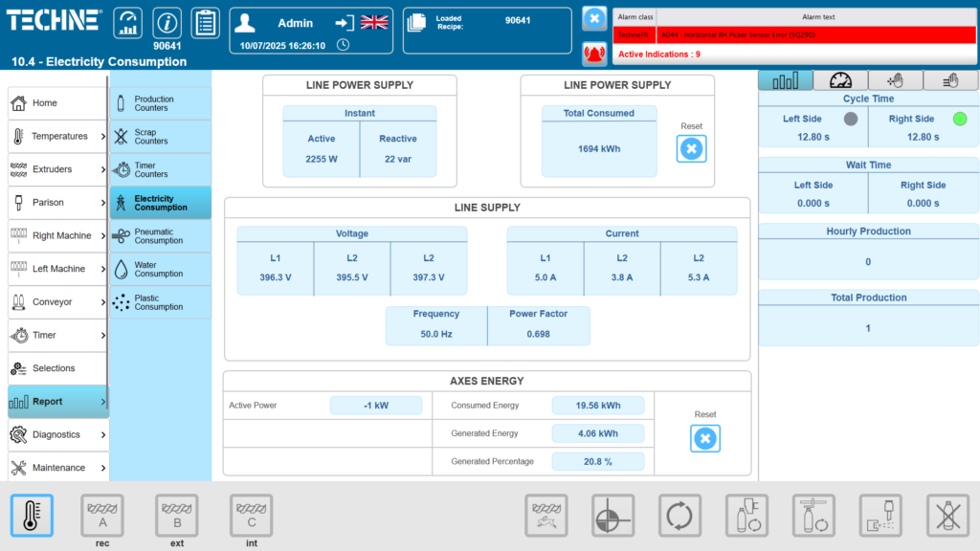Click the Generated Percentage 20.8 % field
This screenshot has width=980, height=551.
597,462
